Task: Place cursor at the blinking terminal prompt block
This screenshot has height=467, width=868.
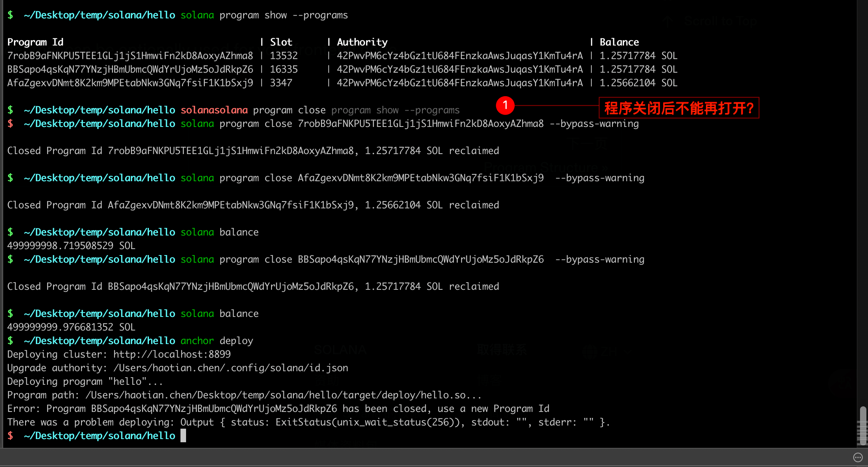Action: point(183,435)
